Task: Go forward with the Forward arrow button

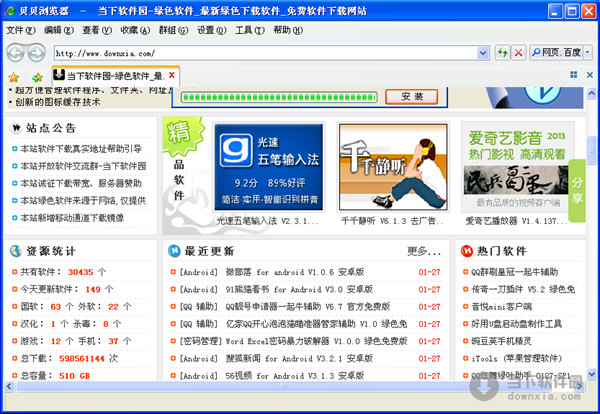Action: click(x=36, y=53)
